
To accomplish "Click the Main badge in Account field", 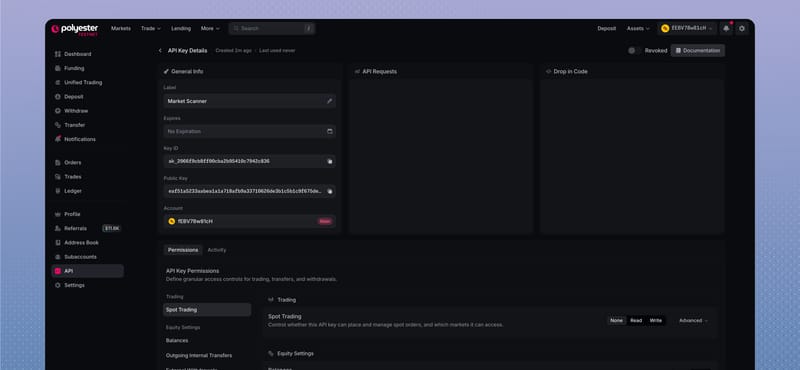I will [x=325, y=221].
